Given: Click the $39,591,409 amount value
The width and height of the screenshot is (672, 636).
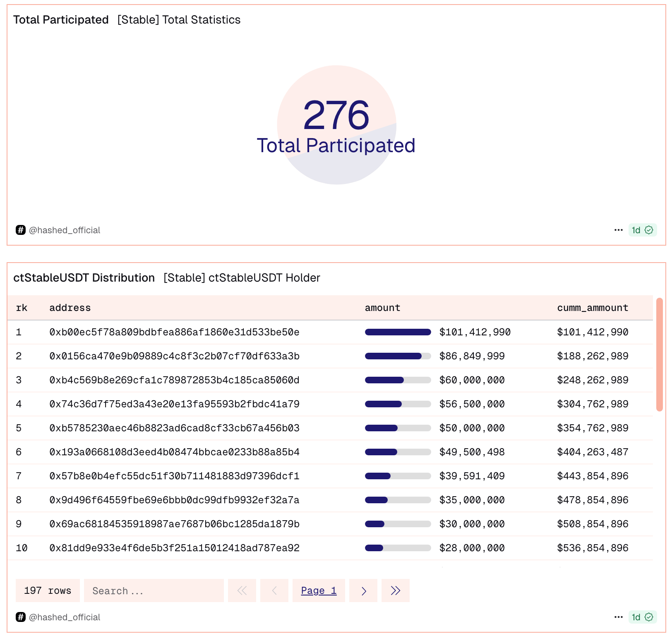Looking at the screenshot, I should point(472,476).
